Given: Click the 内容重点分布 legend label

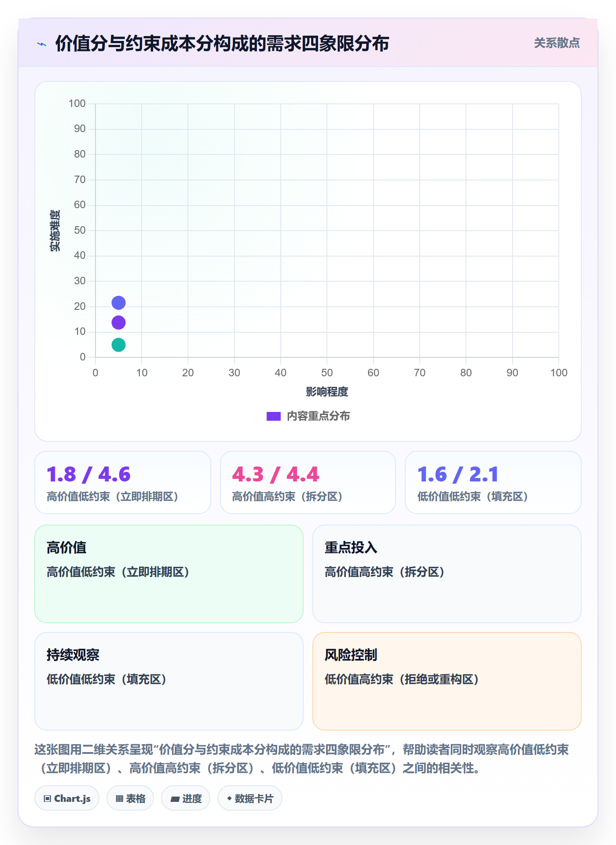Looking at the screenshot, I should (318, 416).
